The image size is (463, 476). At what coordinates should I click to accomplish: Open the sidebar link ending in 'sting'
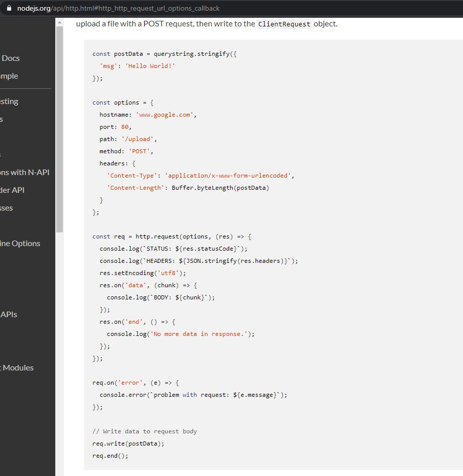pos(9,101)
